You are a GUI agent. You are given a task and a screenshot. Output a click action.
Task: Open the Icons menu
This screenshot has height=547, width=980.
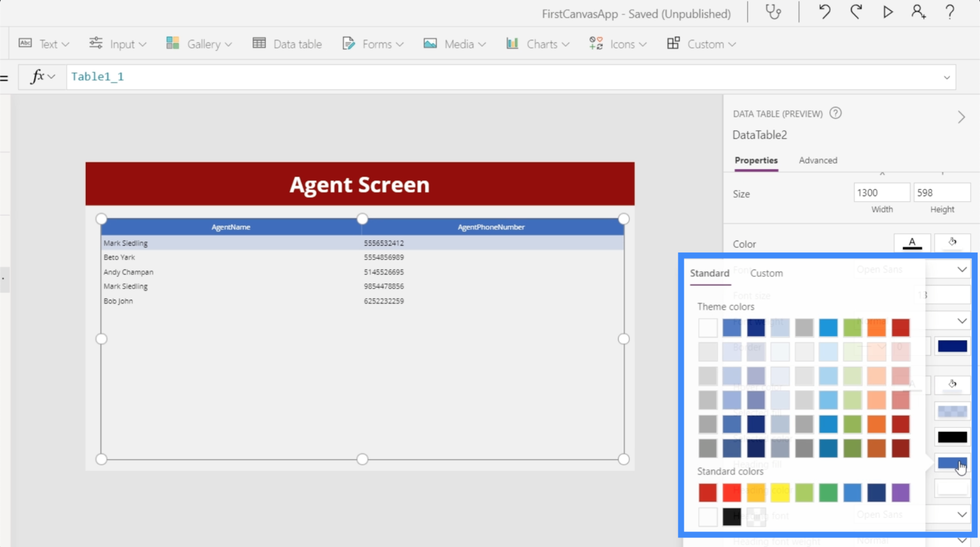(618, 44)
